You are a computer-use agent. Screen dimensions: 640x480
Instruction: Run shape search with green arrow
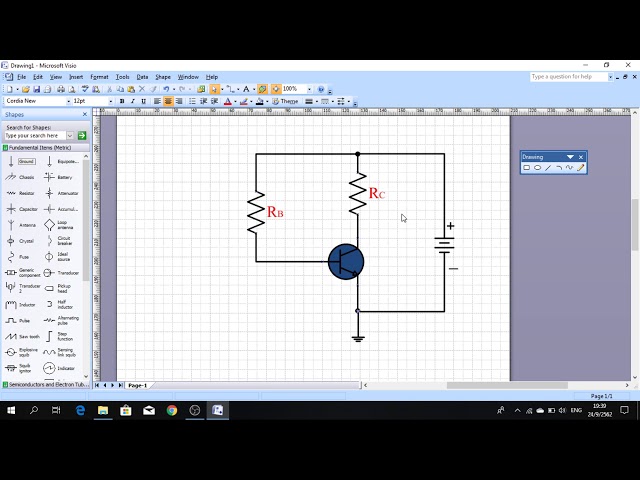click(x=82, y=136)
